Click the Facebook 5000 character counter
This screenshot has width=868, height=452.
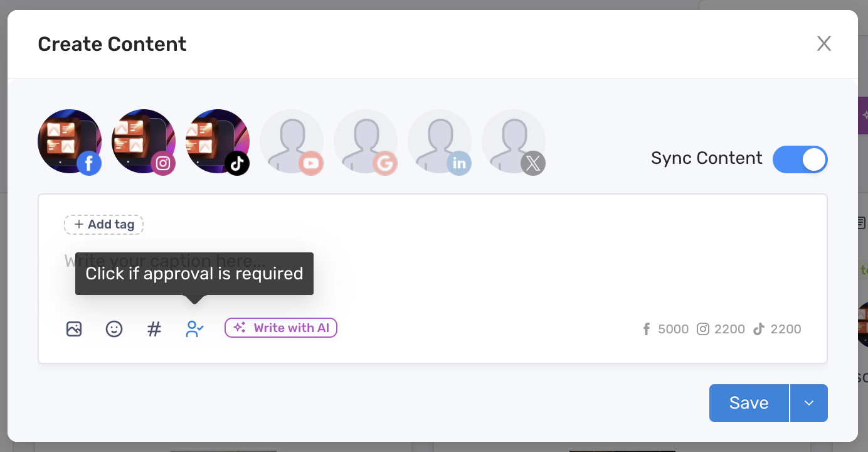click(x=665, y=329)
